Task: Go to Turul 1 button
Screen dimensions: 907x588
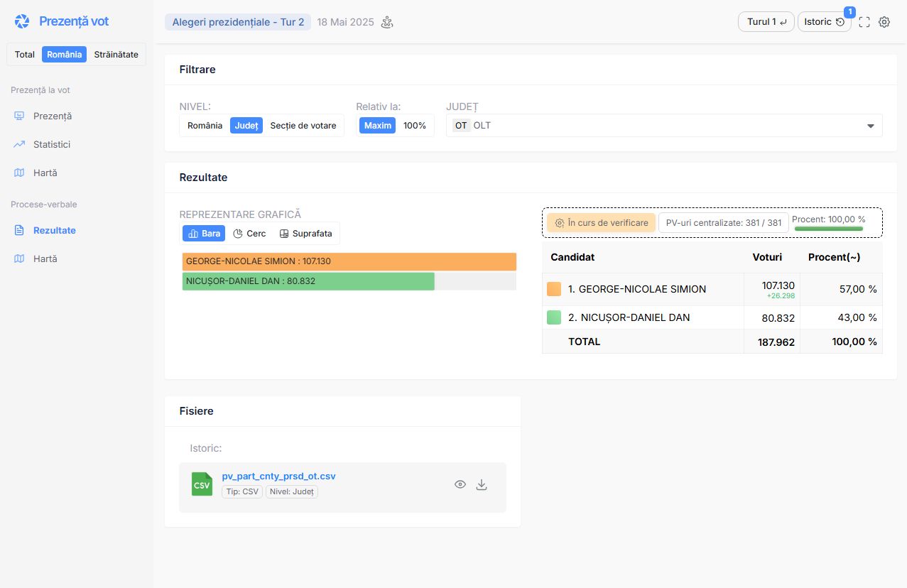Action: [766, 22]
